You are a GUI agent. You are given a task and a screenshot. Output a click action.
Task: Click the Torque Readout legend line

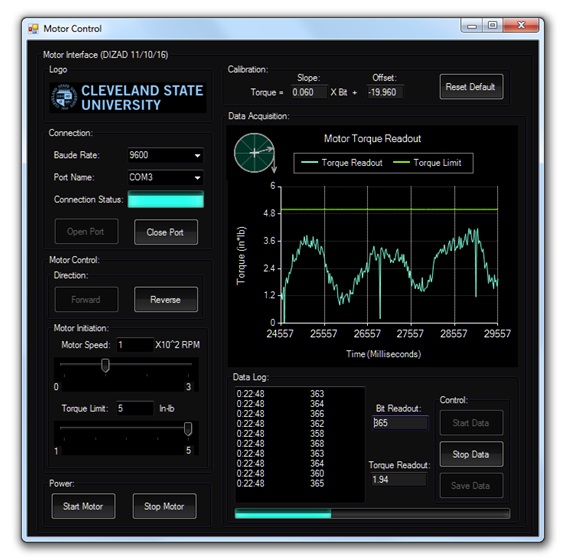click(309, 163)
